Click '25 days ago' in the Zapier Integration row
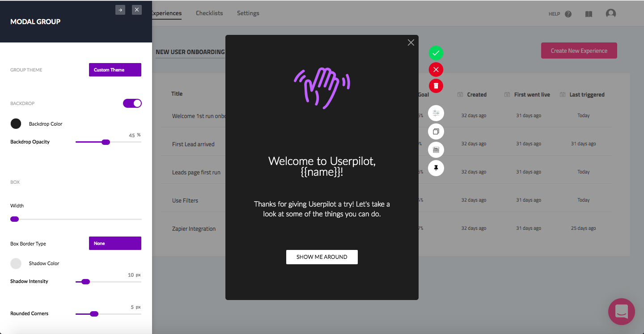 (x=583, y=228)
